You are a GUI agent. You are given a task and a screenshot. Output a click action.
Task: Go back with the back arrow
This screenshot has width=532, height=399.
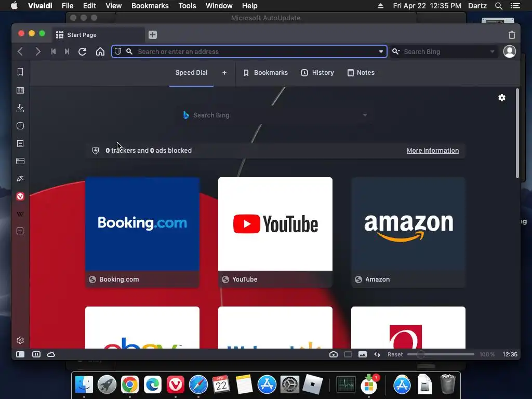click(20, 51)
